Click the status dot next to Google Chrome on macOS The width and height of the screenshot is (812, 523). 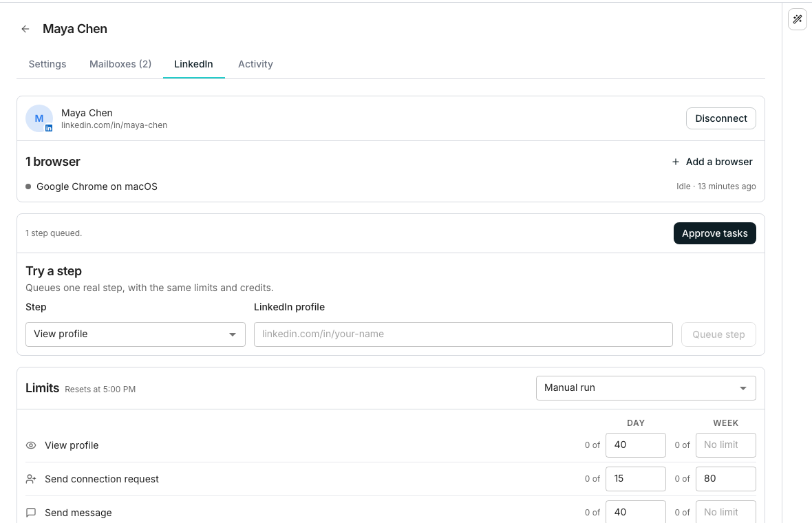click(x=28, y=186)
